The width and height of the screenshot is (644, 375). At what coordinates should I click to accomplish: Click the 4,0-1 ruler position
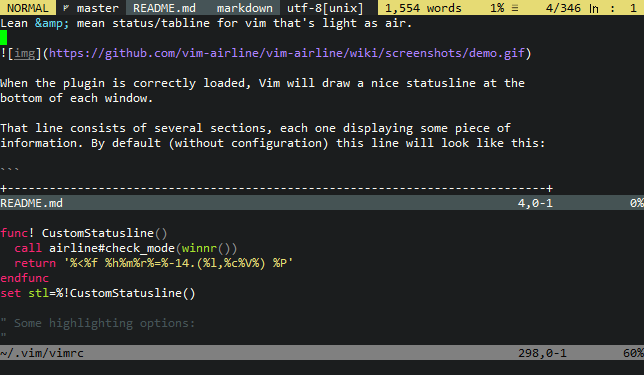pos(535,203)
